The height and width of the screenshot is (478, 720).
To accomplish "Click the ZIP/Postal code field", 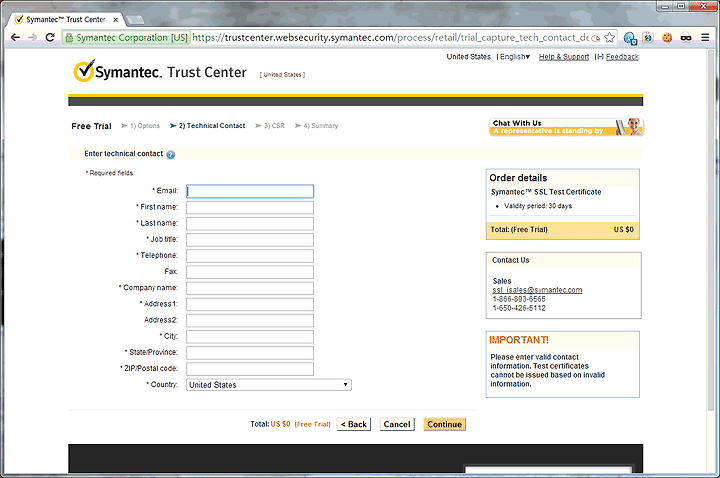I will click(250, 369).
